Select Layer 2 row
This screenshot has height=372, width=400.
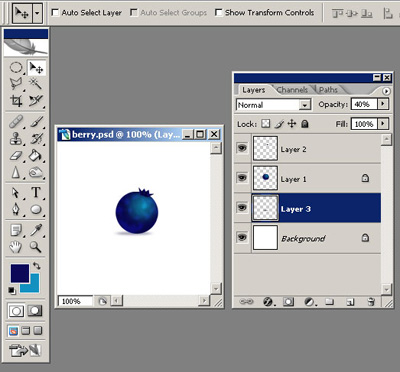coord(307,148)
